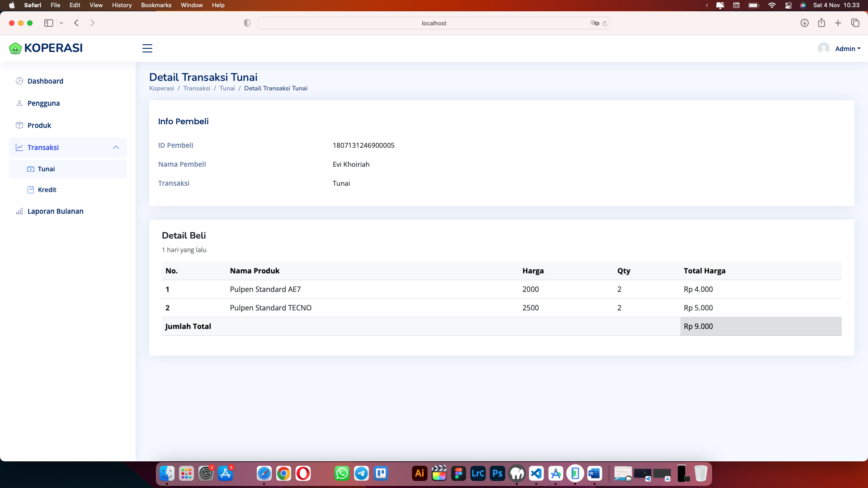Click Safari's share icon
Viewport: 868px width, 488px height.
click(x=821, y=23)
